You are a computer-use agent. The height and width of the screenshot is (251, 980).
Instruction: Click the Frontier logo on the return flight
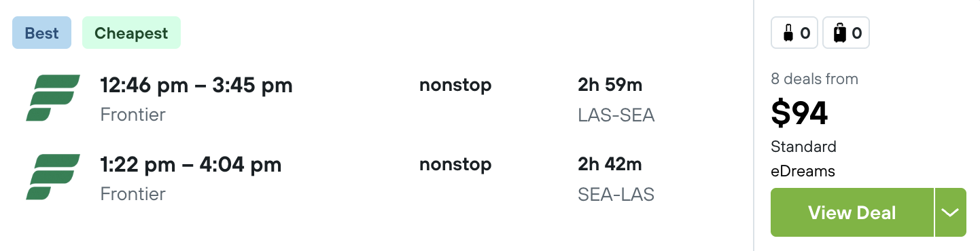click(x=53, y=177)
